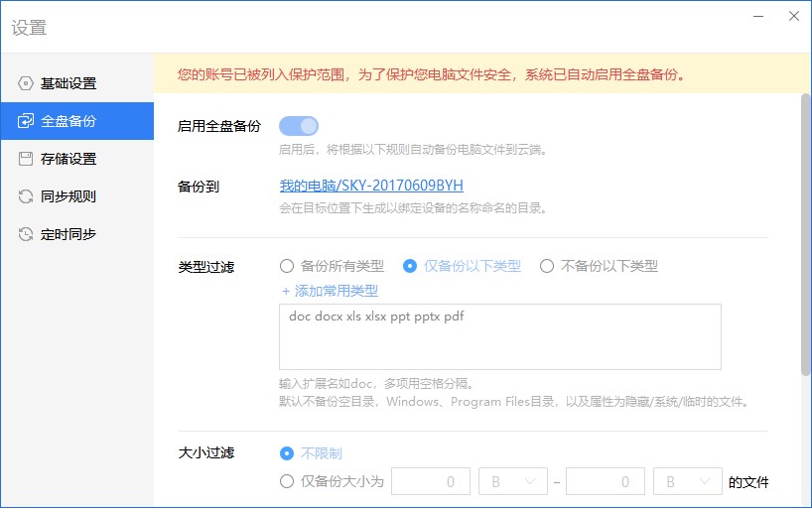Choose the 仅备份大小为 radio option

[332, 481]
